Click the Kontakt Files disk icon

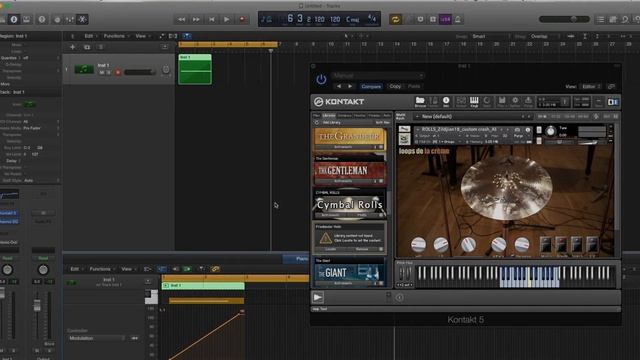coord(502,102)
